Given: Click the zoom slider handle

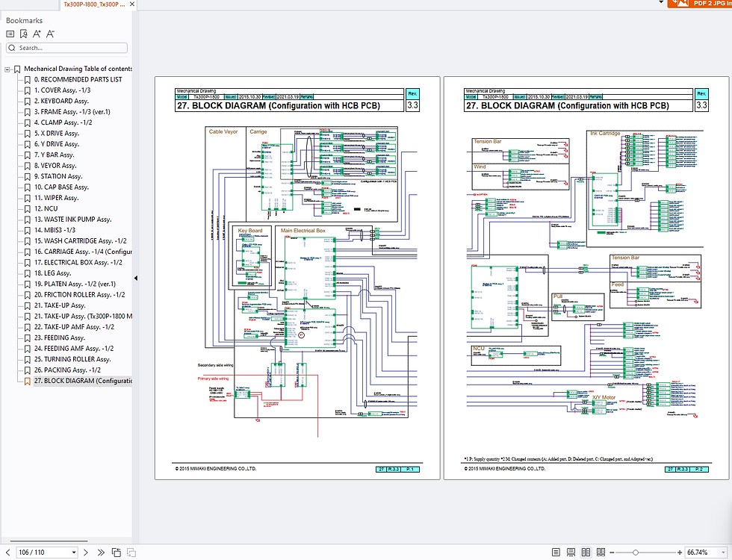Looking at the screenshot, I should (x=635, y=553).
